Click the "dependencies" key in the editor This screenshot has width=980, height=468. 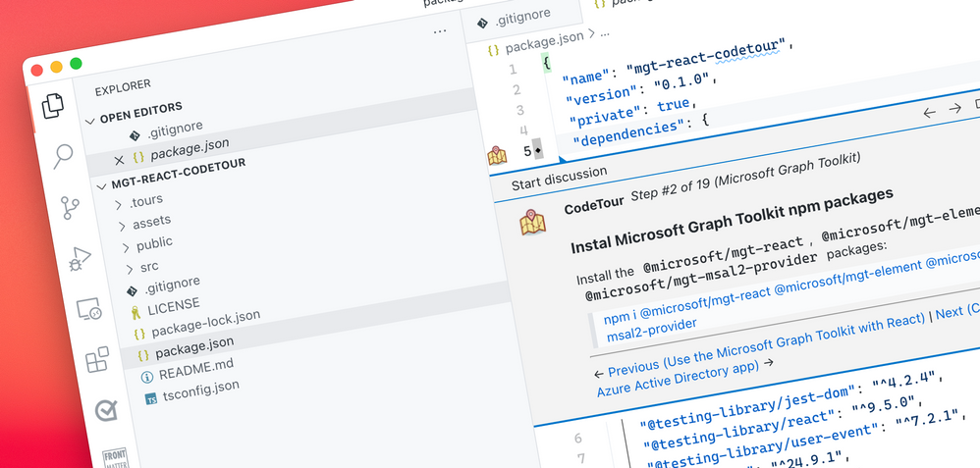pos(626,132)
